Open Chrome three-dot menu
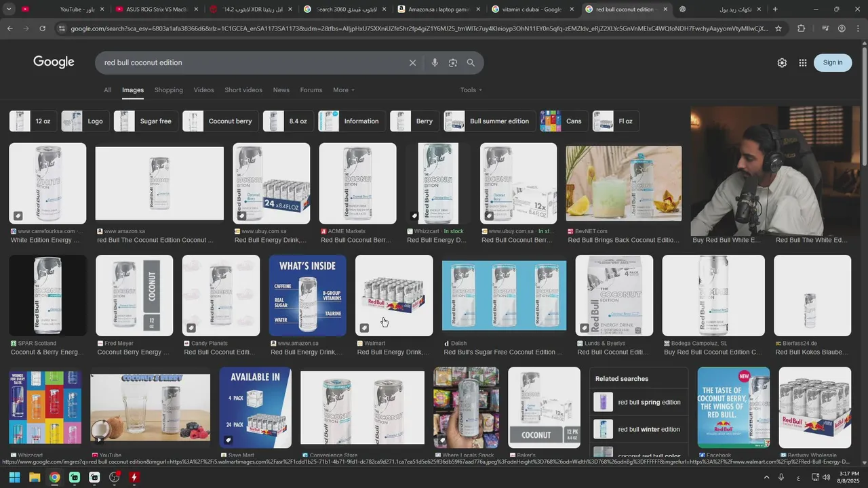 pos(859,28)
